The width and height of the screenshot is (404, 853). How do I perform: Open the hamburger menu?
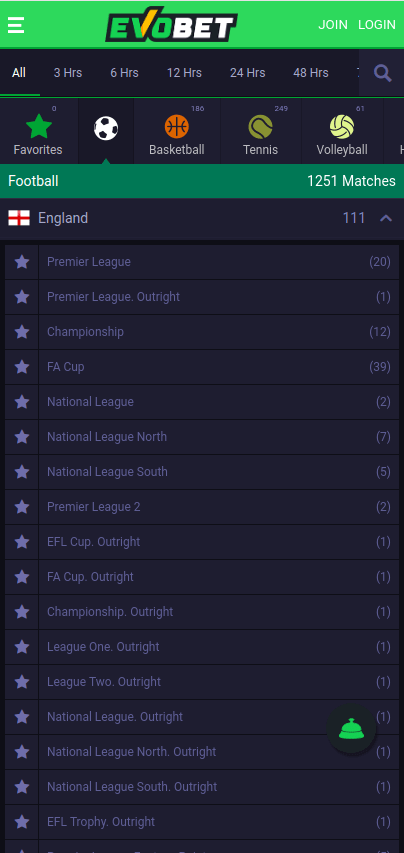coord(16,25)
